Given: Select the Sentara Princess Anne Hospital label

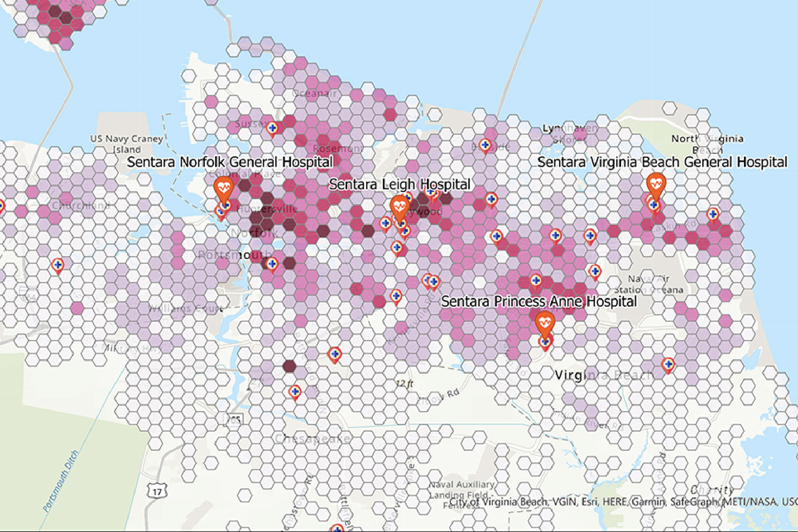Looking at the screenshot, I should pyautogui.click(x=539, y=301).
